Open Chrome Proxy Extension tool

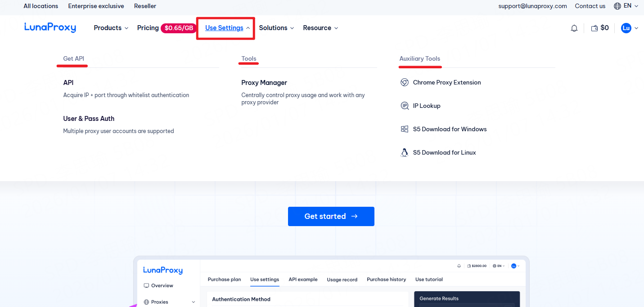pos(446,83)
